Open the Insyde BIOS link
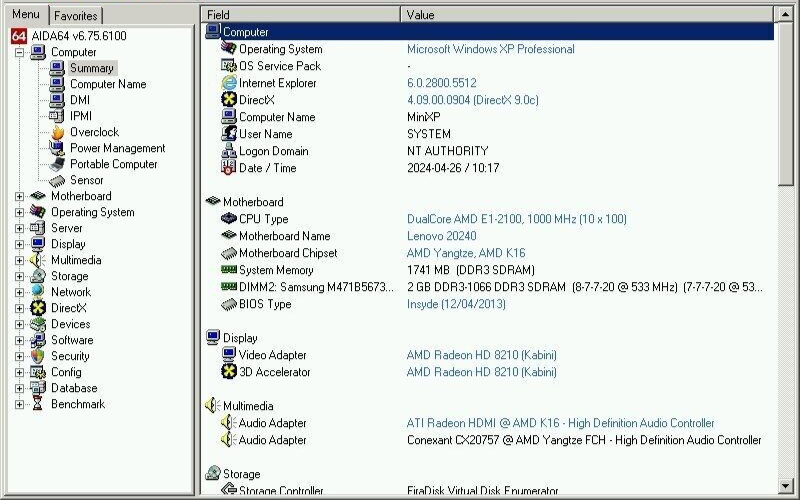Viewport: 800px width, 500px height. pos(456,304)
